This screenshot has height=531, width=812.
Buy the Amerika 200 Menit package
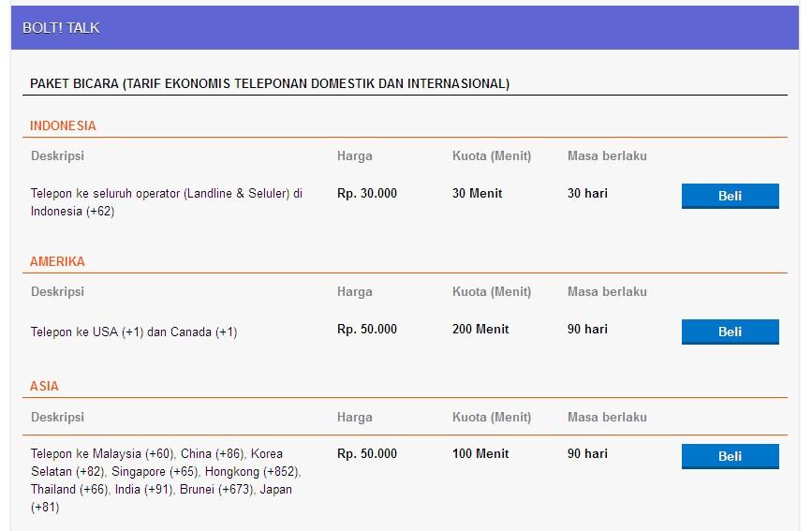(730, 332)
